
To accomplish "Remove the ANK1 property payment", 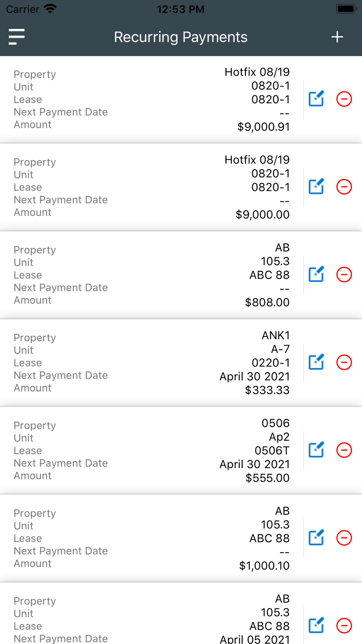I will [x=344, y=362].
